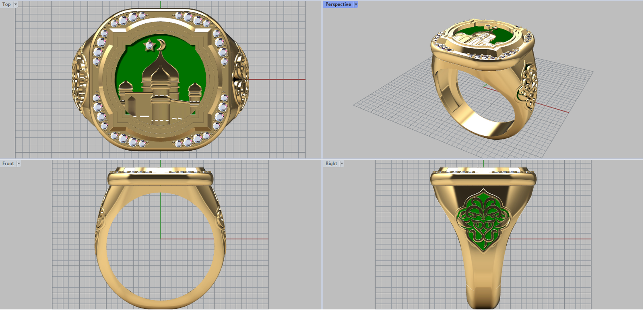Screen dimensions: 644x311
Task: Expand the Right viewport menu arrow
Action: point(342,164)
